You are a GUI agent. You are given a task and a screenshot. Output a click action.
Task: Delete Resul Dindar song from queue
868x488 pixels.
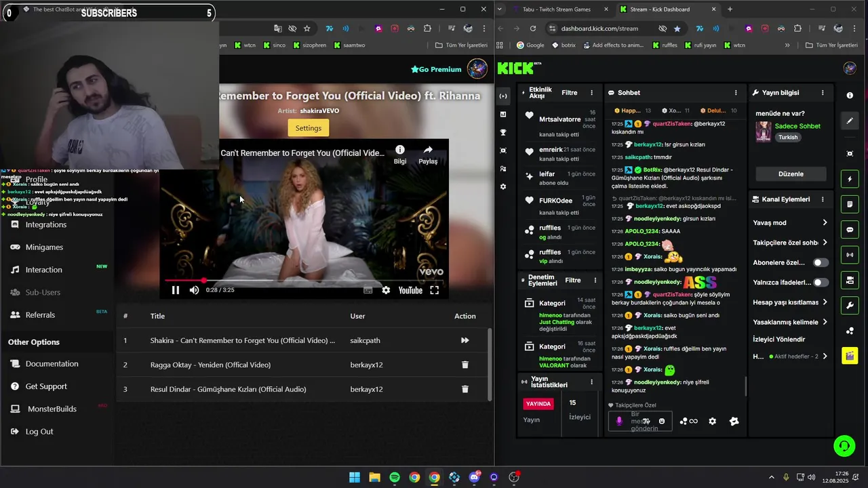[x=465, y=389]
